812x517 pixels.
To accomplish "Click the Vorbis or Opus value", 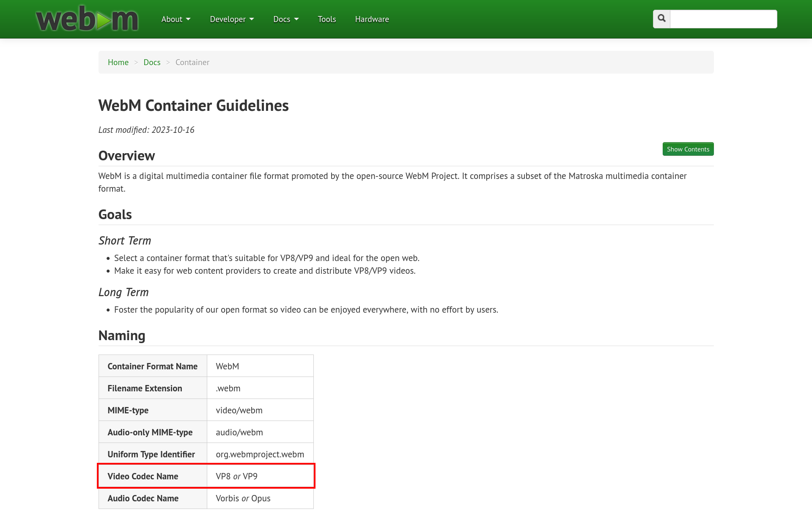I will pyautogui.click(x=260, y=498).
